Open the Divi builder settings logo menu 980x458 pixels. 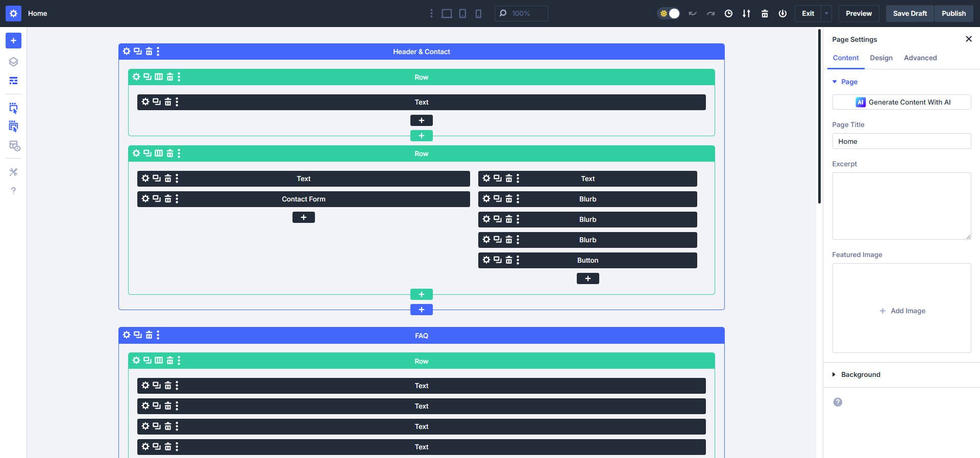[13, 13]
